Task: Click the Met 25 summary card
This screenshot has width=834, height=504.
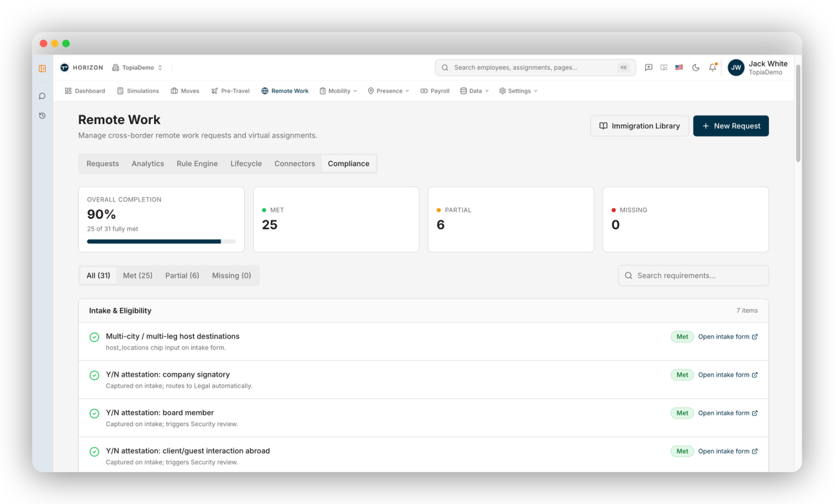Action: point(336,219)
